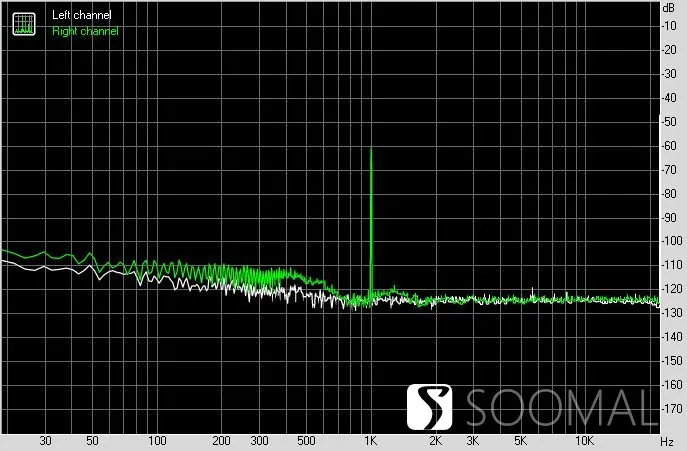Click the -120 dB axis label
The image size is (687, 451).
672,289
